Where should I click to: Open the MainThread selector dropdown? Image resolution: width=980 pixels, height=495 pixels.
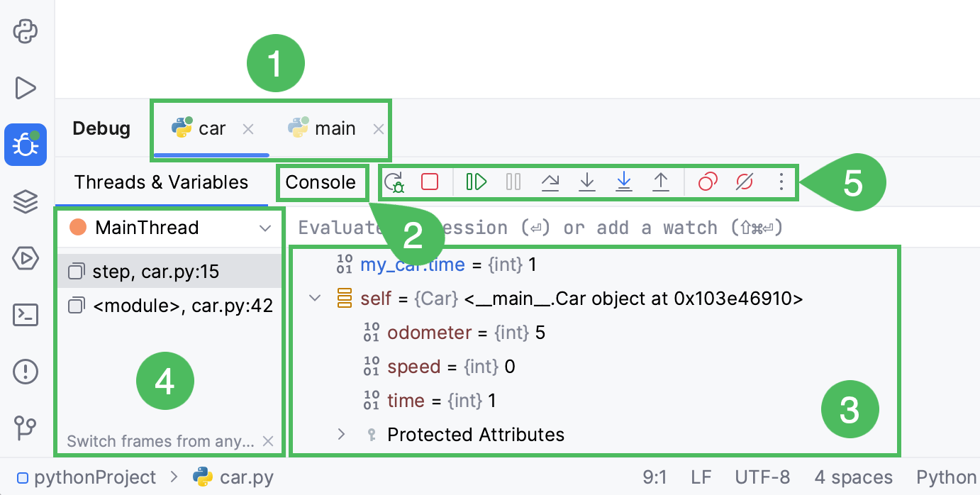pos(267,228)
